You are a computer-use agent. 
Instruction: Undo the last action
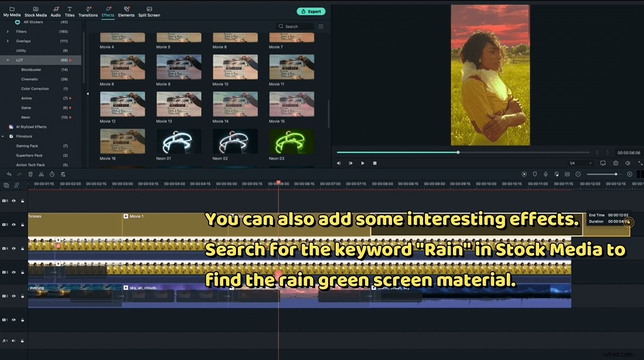(9, 174)
